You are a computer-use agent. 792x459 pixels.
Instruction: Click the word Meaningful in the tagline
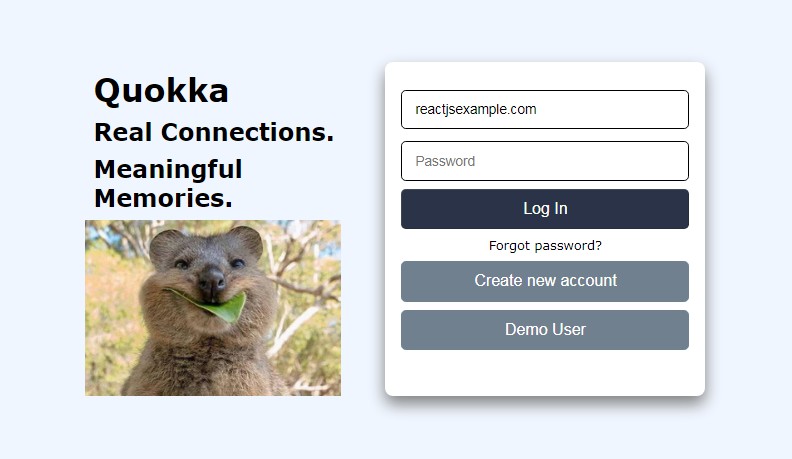[168, 169]
